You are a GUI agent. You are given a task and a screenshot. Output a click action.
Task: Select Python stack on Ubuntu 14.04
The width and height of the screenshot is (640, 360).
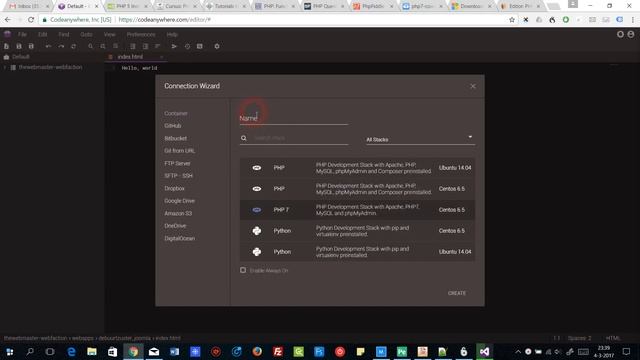357,252
